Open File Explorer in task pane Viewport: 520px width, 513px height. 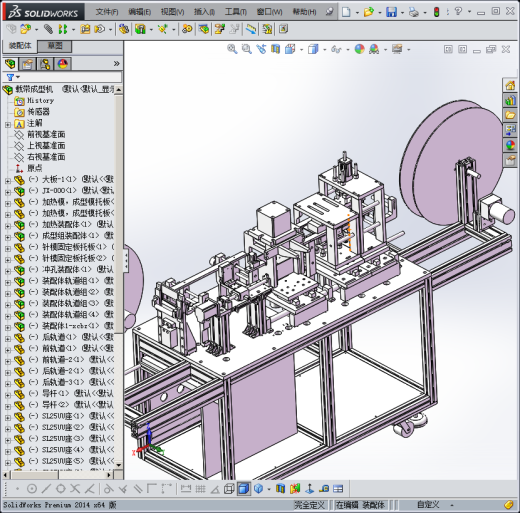pos(510,115)
